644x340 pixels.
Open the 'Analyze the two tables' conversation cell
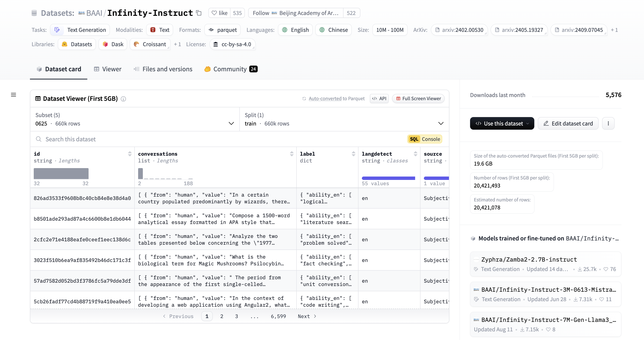click(215, 240)
